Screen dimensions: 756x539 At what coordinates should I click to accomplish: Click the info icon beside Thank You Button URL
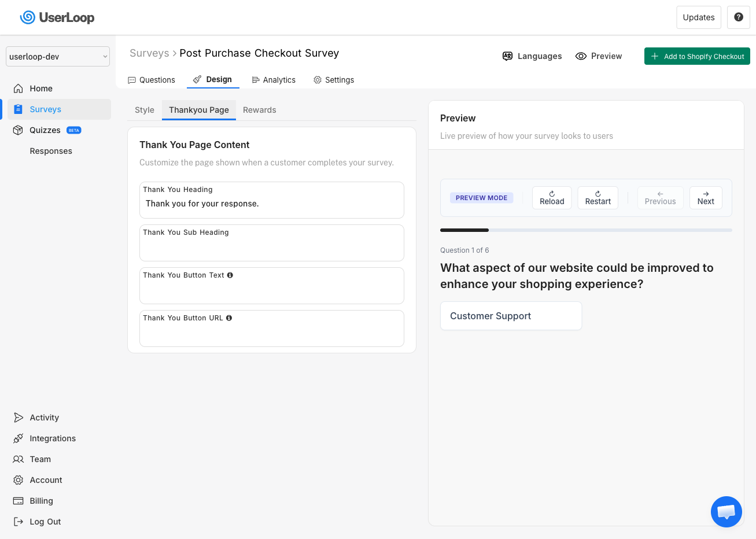229,318
